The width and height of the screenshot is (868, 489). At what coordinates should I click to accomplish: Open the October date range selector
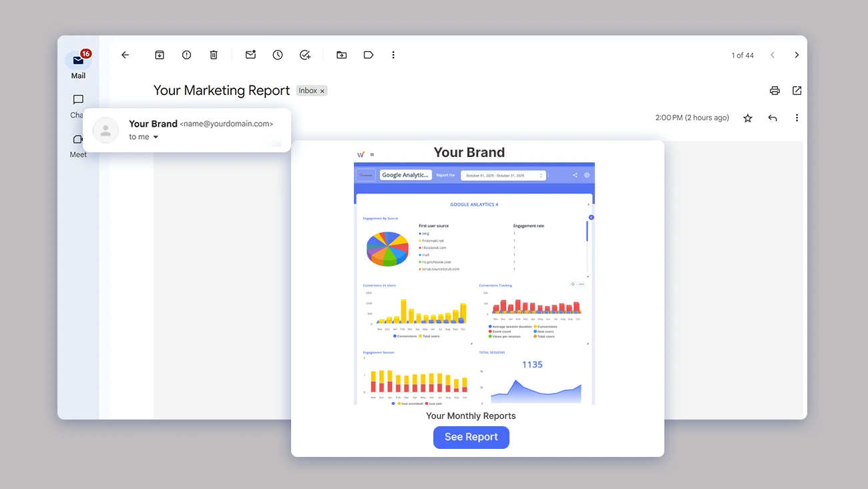(502, 174)
